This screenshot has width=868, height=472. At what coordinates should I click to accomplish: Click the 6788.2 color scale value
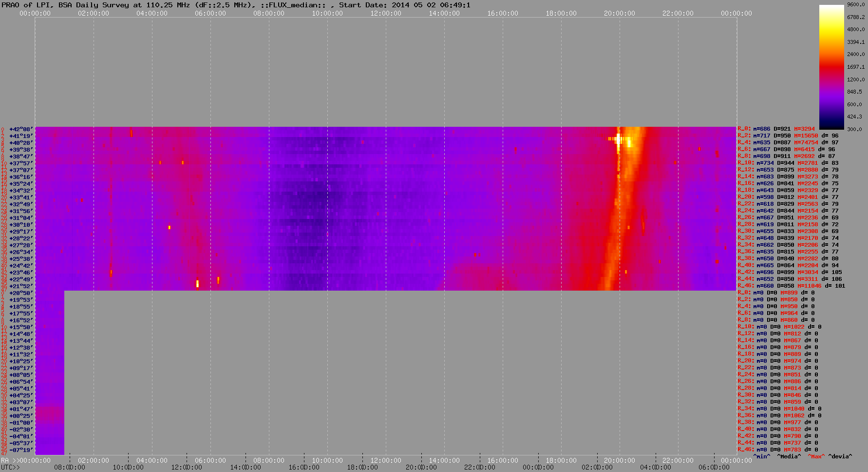[856, 17]
